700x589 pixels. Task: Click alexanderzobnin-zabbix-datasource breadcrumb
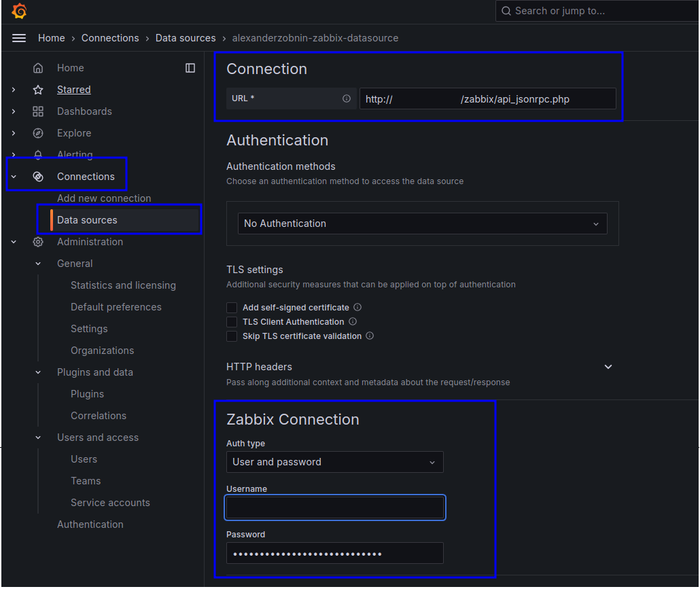pyautogui.click(x=315, y=38)
